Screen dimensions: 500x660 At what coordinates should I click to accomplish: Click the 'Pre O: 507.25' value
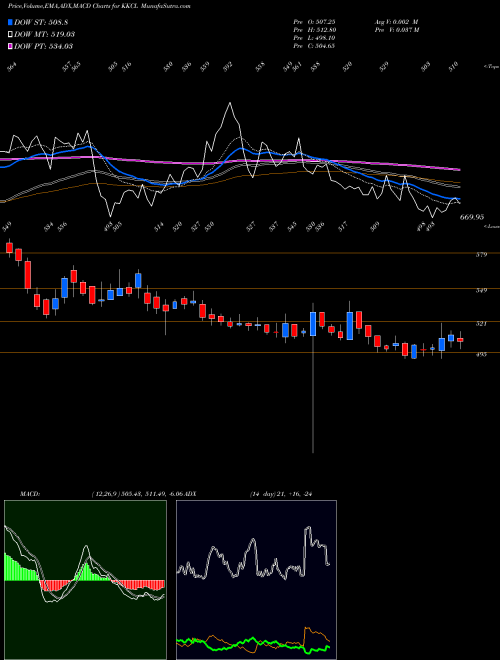pyautogui.click(x=314, y=21)
